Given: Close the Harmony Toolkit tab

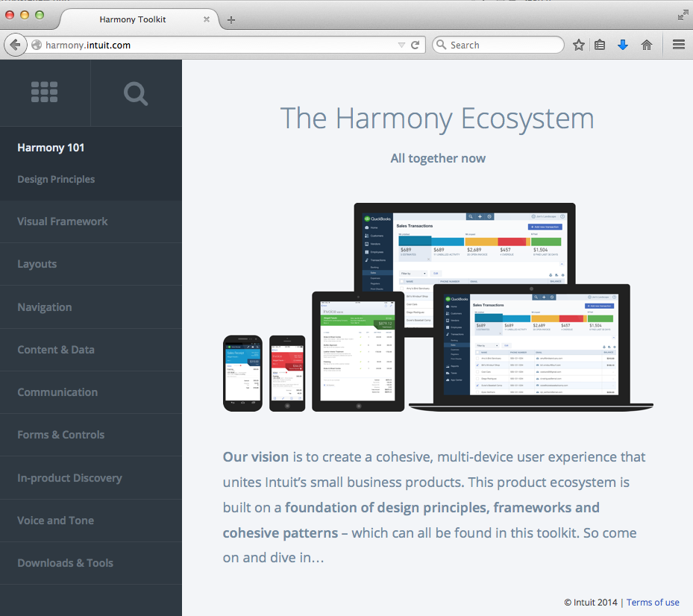Looking at the screenshot, I should tap(207, 19).
